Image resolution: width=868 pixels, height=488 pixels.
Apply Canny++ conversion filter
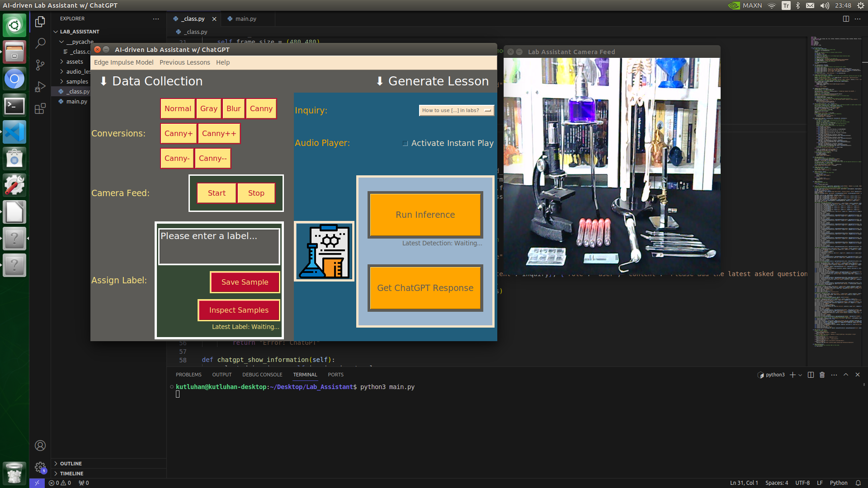(217, 133)
